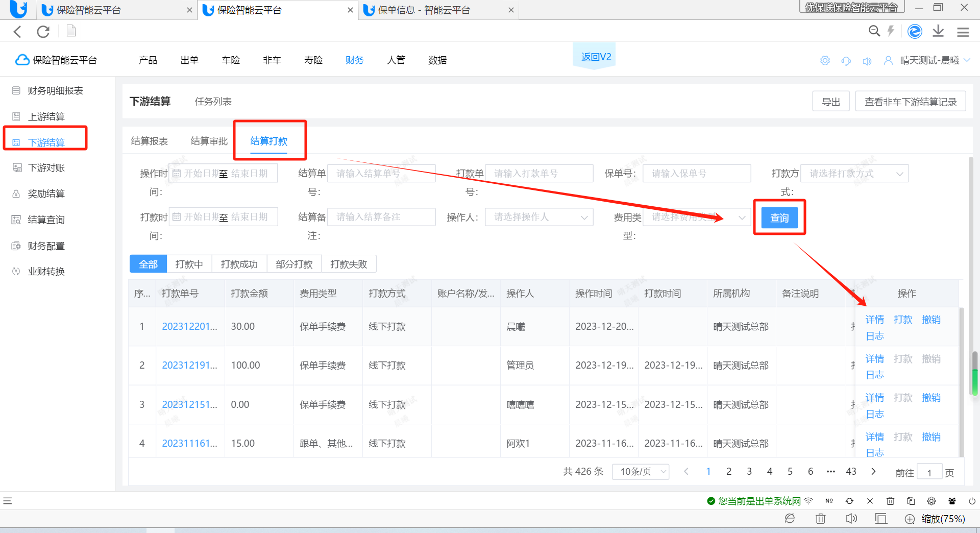
Task: Filter by 打款成功 status
Action: pos(239,264)
